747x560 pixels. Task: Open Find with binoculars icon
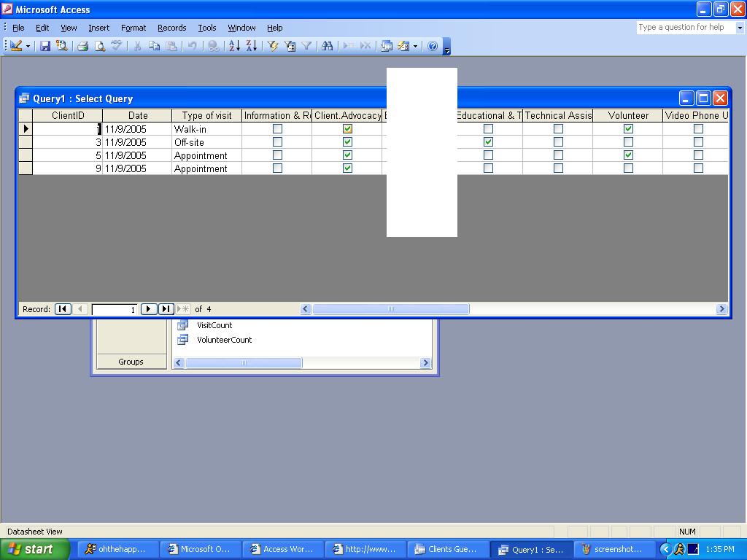coord(328,46)
